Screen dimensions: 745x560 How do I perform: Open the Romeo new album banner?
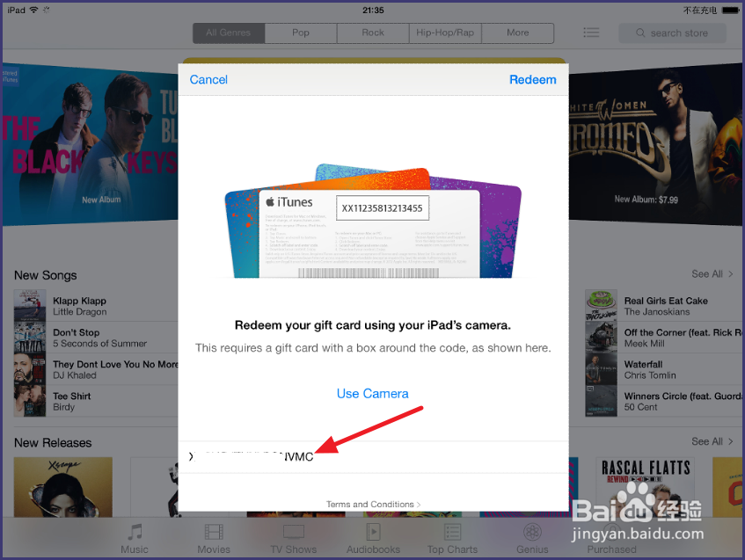(655, 145)
